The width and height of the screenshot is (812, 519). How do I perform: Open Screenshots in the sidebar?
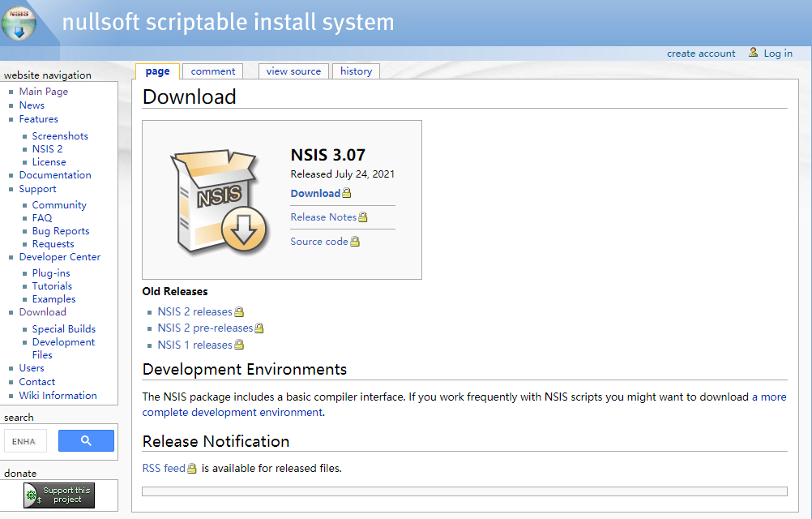click(x=60, y=135)
